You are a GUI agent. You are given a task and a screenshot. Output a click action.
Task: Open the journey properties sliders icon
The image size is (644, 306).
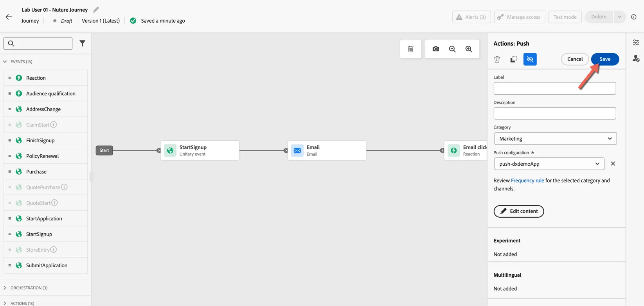(x=636, y=43)
